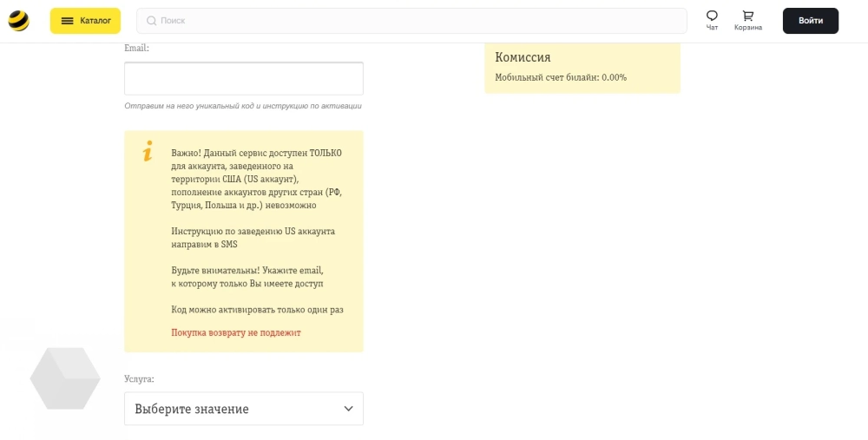Screen dimensions: 868x440
Task: Focus the Поиск search field
Action: point(417,21)
